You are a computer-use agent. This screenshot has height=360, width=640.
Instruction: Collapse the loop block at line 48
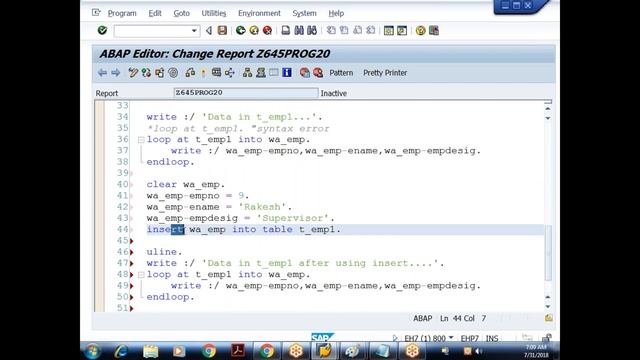click(141, 275)
